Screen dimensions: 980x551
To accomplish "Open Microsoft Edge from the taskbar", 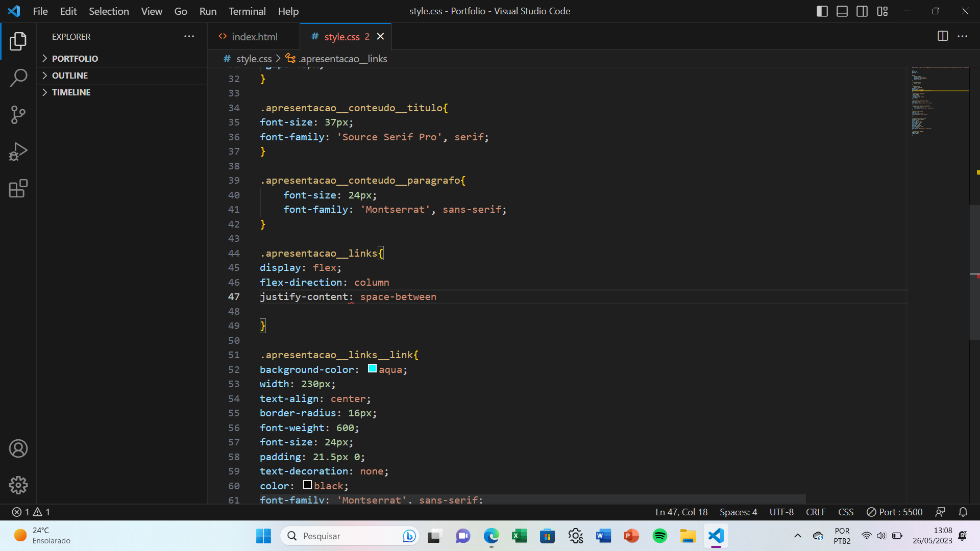I will tap(491, 536).
